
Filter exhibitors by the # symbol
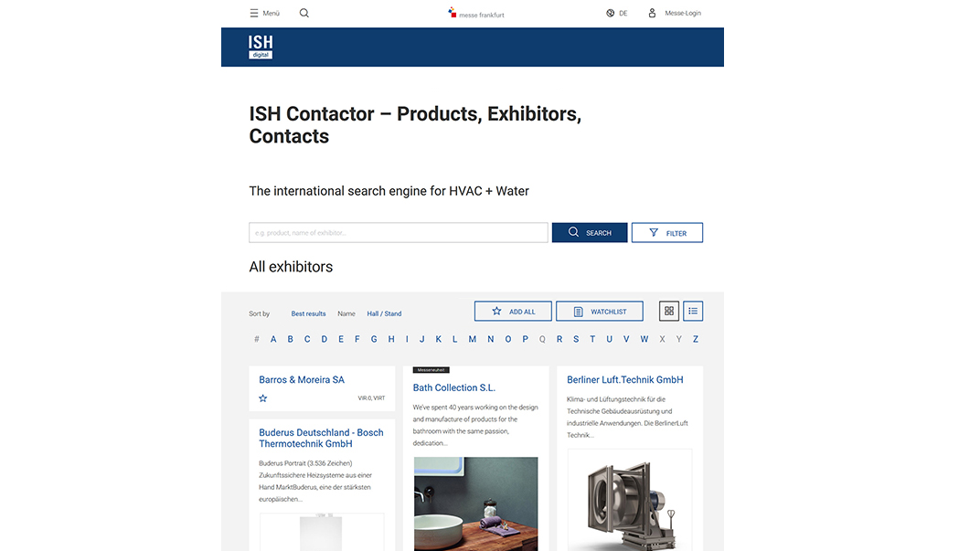pos(256,339)
